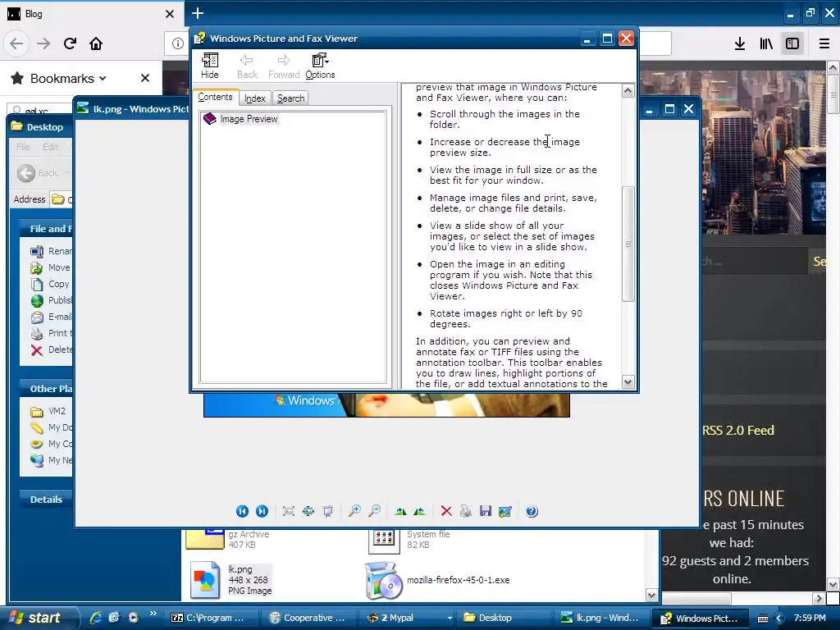Close the Bookmarks sidebar

click(x=144, y=78)
